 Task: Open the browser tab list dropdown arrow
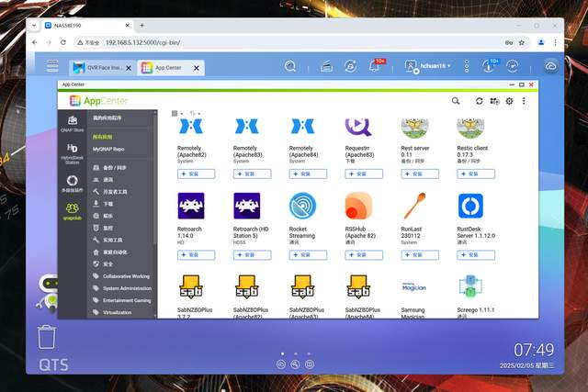(x=34, y=26)
